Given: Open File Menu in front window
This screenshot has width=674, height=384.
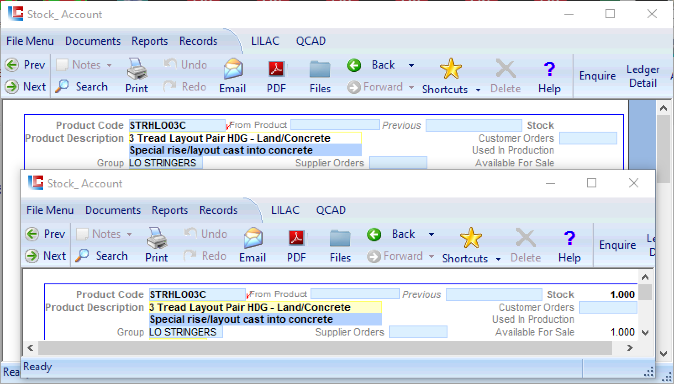Looking at the screenshot, I should tap(50, 210).
